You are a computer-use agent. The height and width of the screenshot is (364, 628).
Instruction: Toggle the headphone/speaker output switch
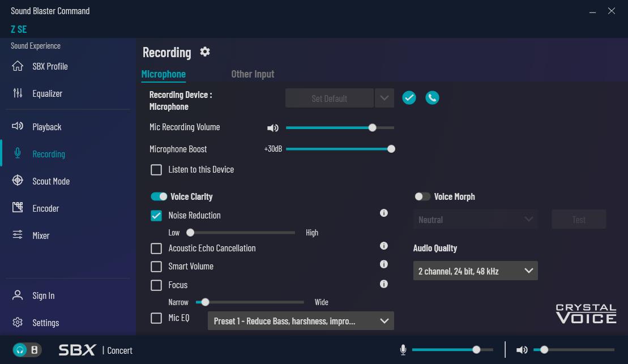click(27, 350)
